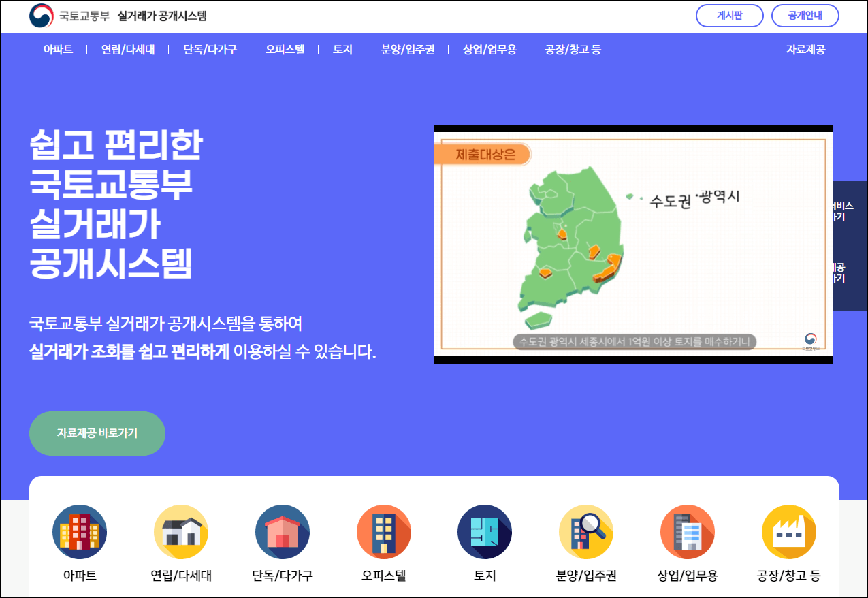868x598 pixels.
Task: Click the 공개안내 button
Action: point(805,16)
